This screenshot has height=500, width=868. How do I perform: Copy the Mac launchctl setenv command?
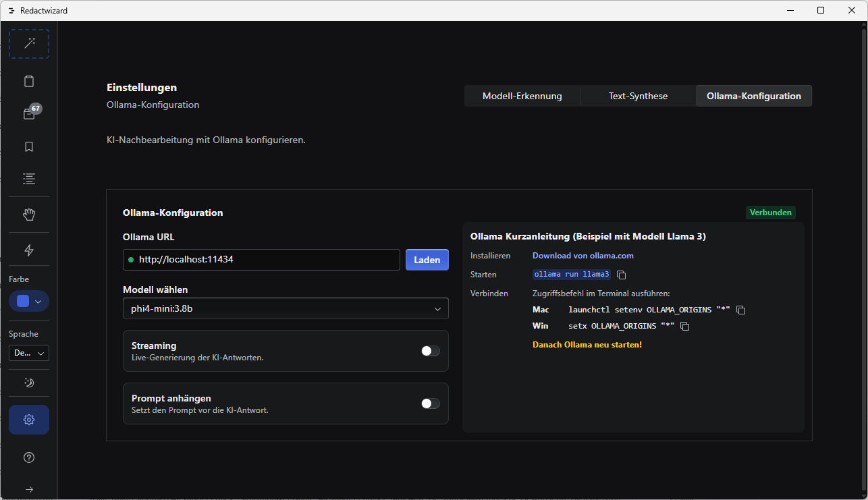(x=740, y=310)
